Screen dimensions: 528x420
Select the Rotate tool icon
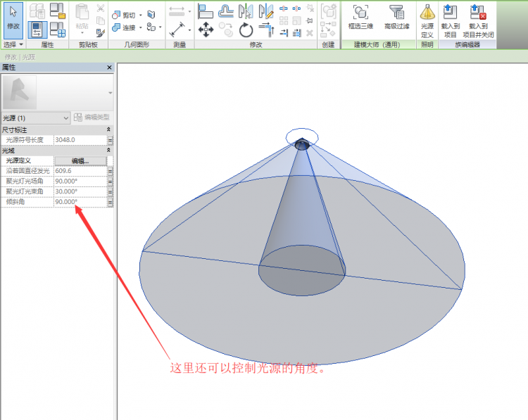click(246, 30)
